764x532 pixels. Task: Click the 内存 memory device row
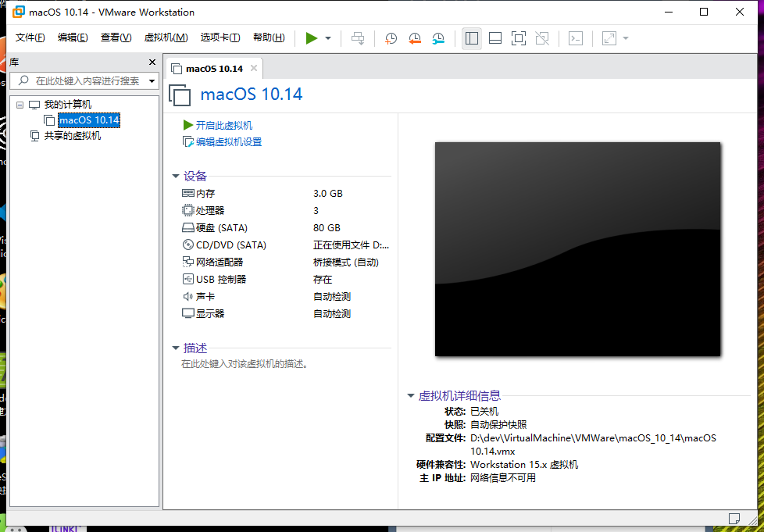click(285, 194)
